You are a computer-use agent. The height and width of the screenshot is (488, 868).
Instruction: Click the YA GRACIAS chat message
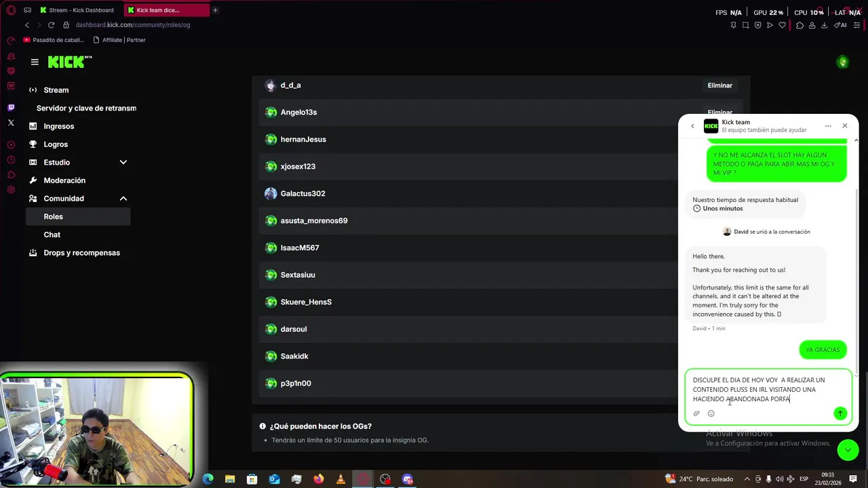(823, 350)
